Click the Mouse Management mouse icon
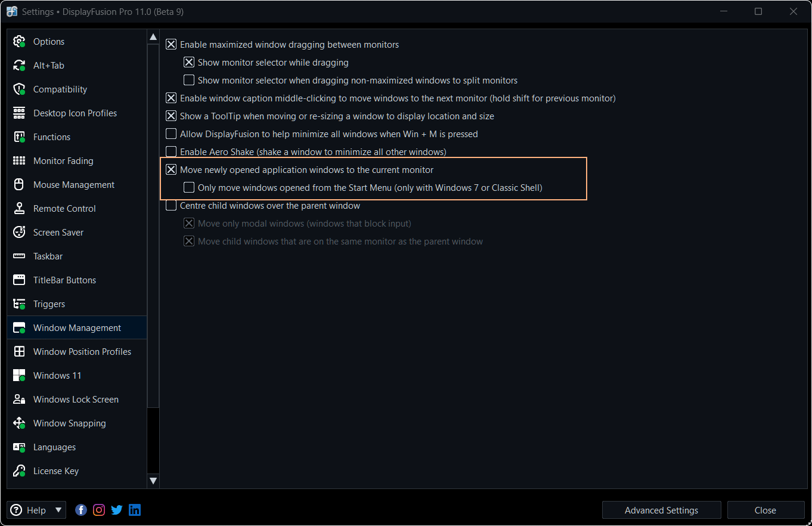Viewport: 812px width, 526px height. coord(19,185)
